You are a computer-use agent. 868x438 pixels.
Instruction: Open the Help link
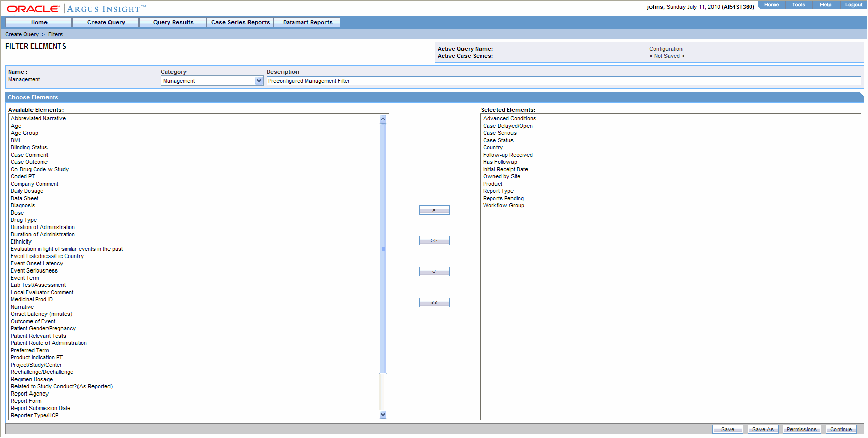[x=826, y=5]
